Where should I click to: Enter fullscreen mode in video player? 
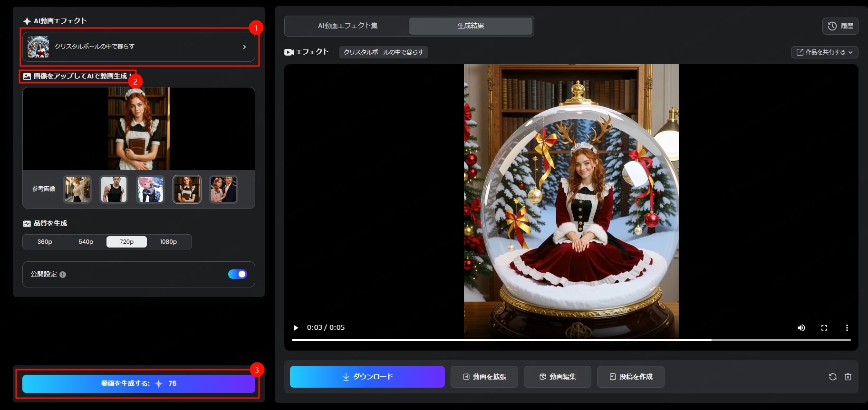point(824,328)
